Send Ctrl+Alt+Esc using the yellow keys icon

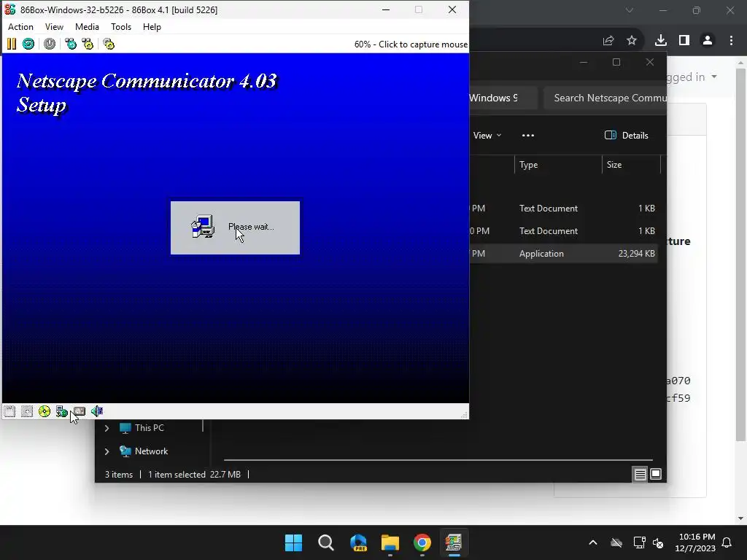point(88,44)
